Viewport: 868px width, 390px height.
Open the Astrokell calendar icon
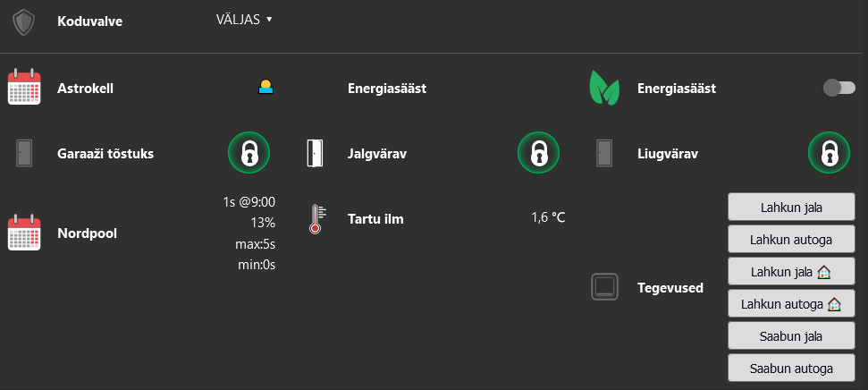pos(24,87)
